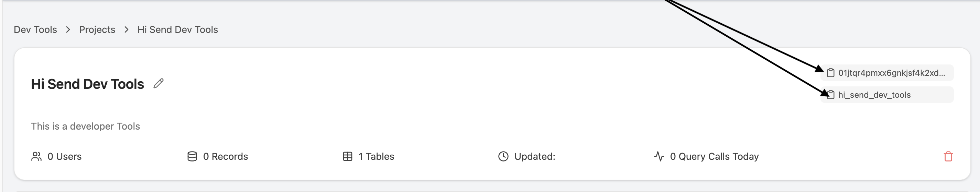Copy the hi_send_dev_tools slug text

(x=874, y=95)
